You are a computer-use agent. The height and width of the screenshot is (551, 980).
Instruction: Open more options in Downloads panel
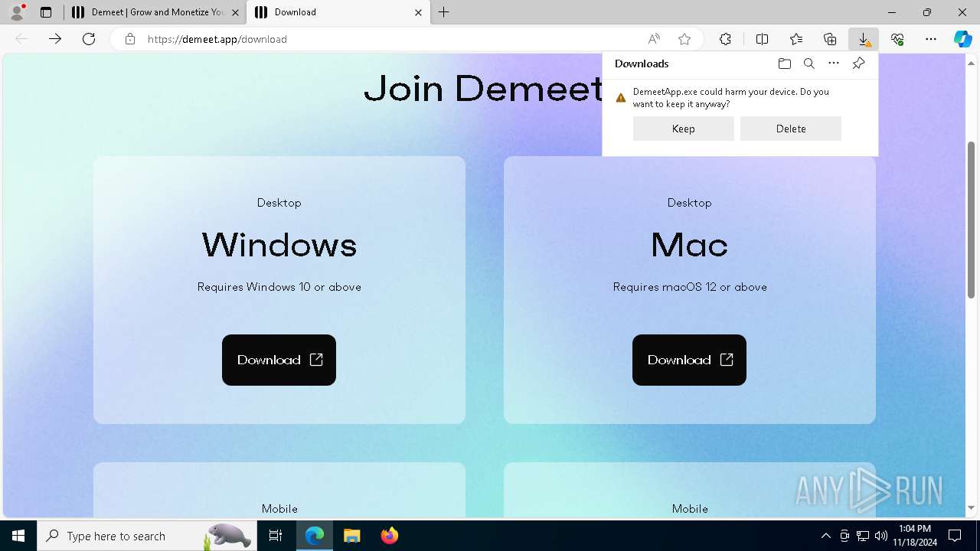(834, 64)
